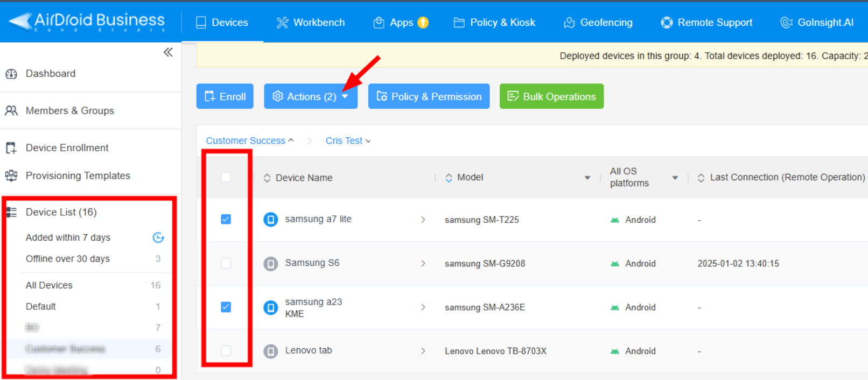Screen dimensions: 868x380
Task: Open the Workbench tab
Action: click(x=311, y=23)
